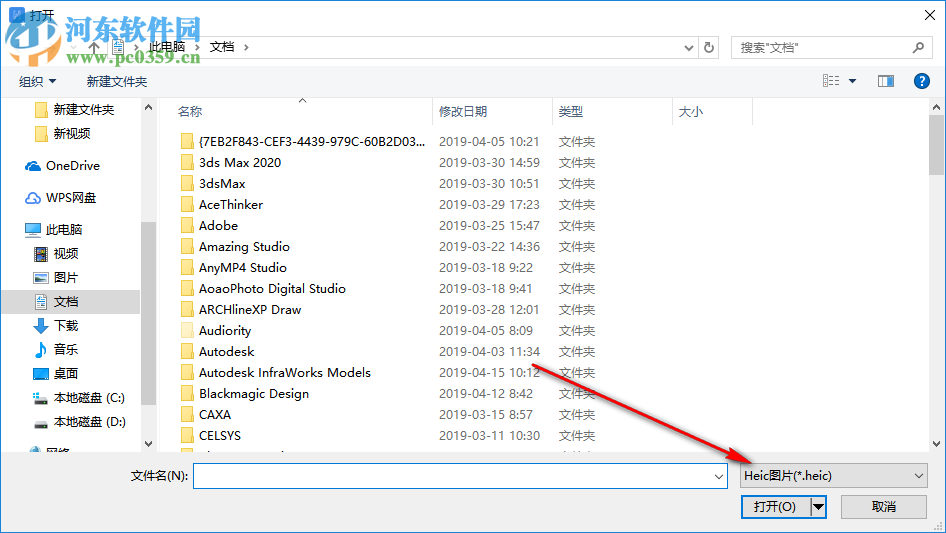Image resolution: width=946 pixels, height=533 pixels.
Task: Sort by the 大小 column header
Action: pos(691,112)
